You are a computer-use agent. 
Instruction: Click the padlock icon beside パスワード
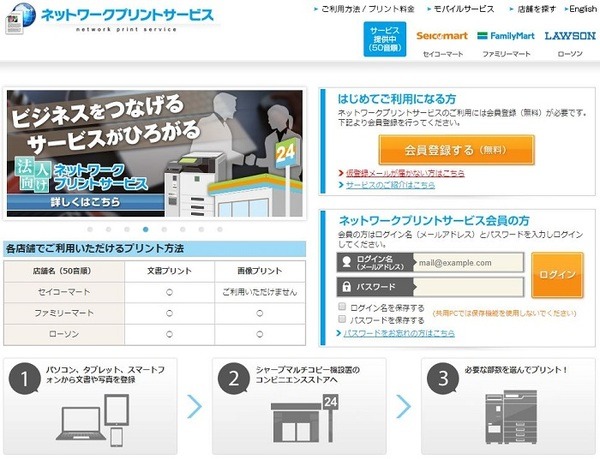(x=346, y=286)
